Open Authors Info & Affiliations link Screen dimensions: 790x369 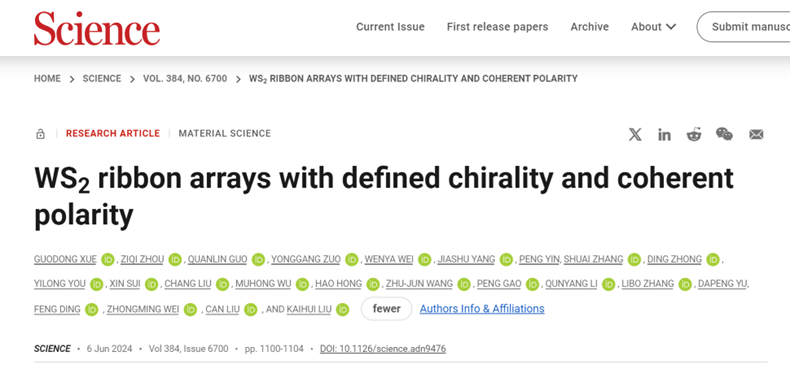click(482, 309)
